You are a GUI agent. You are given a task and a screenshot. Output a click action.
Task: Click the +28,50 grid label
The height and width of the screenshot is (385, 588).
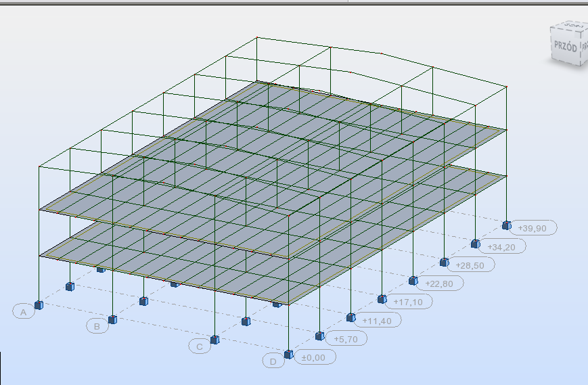470,265
